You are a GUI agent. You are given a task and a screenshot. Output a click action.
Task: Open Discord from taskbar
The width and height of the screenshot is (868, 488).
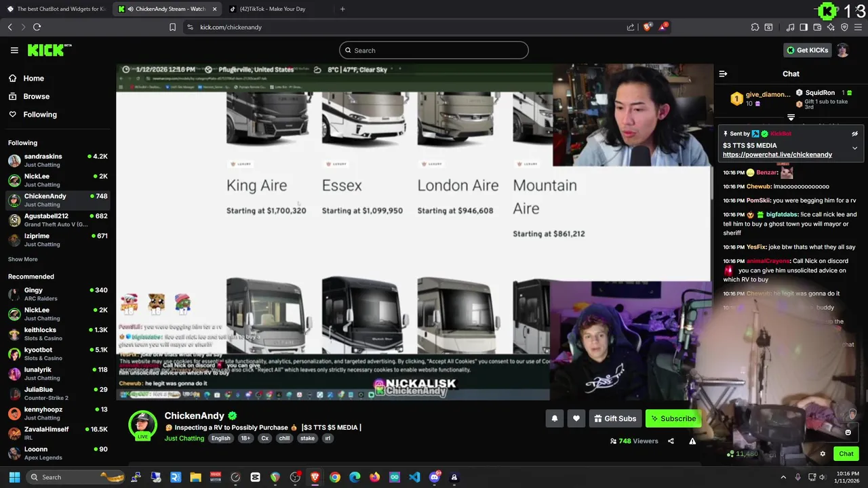click(x=435, y=477)
